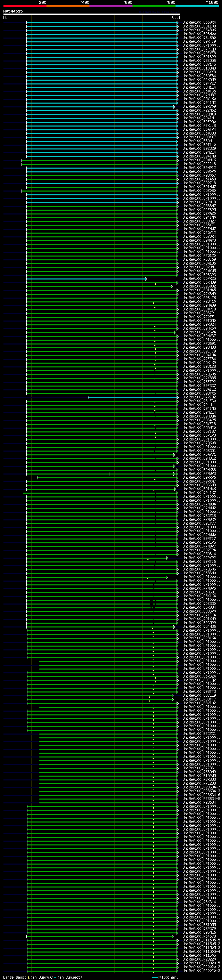Select hit label UniRef100_Q94IM4
Image resolution: width=222 pixels, height=980 pixels.
pos(199,355)
